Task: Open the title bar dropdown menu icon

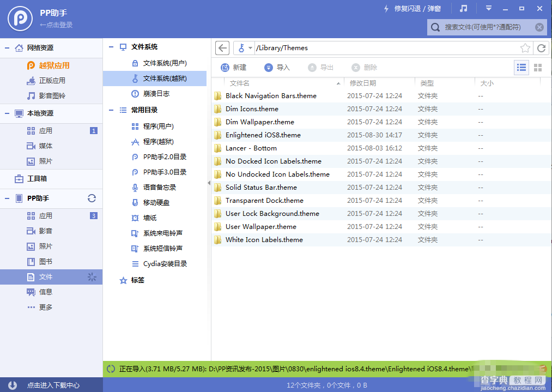Action: click(x=489, y=8)
